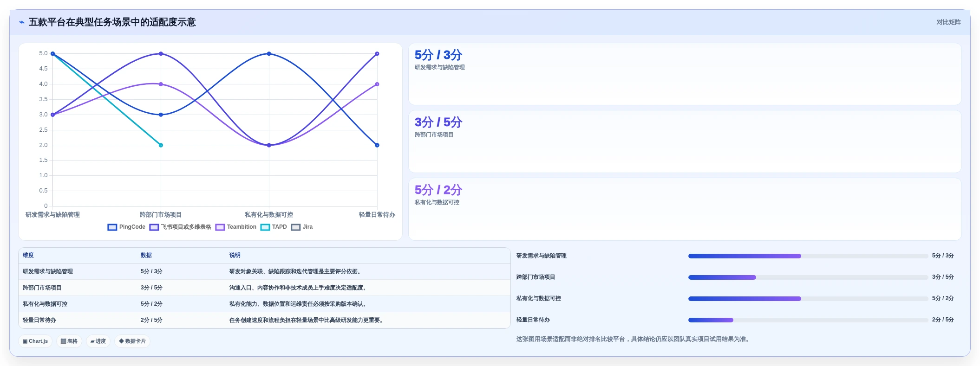980x366 pixels.
Task: Click Teambition 4.0 point at 轻量日常待办
Action: click(377, 84)
